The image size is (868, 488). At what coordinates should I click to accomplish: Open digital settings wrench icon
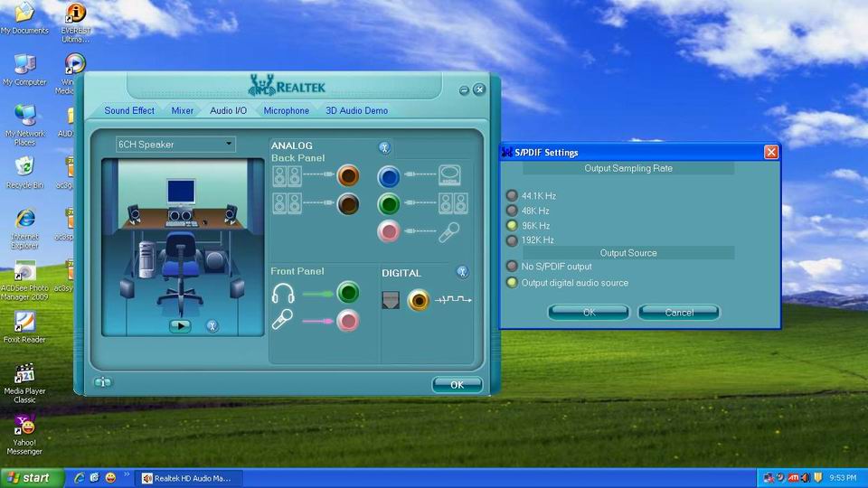click(462, 272)
